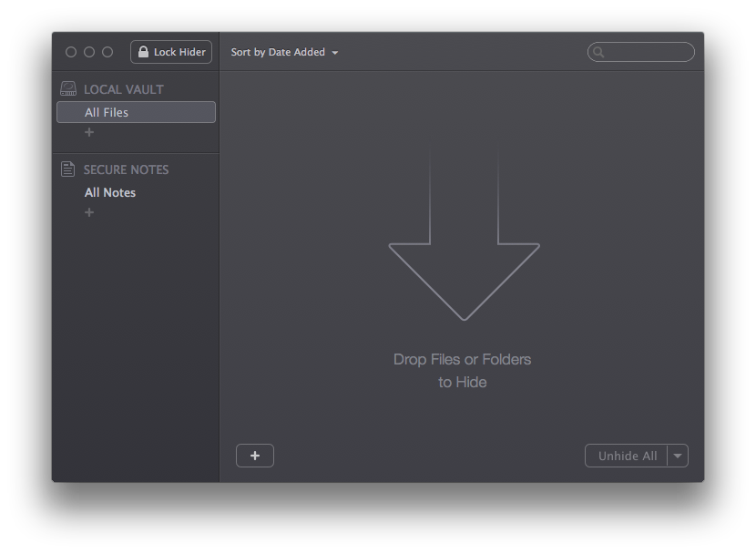
Task: Minimize the window with the middle traffic light
Action: pos(89,52)
